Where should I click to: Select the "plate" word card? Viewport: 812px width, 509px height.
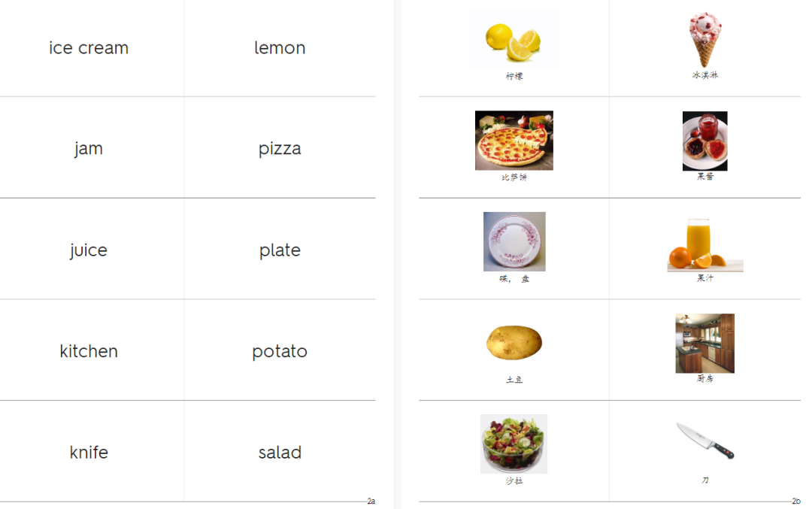click(x=280, y=250)
